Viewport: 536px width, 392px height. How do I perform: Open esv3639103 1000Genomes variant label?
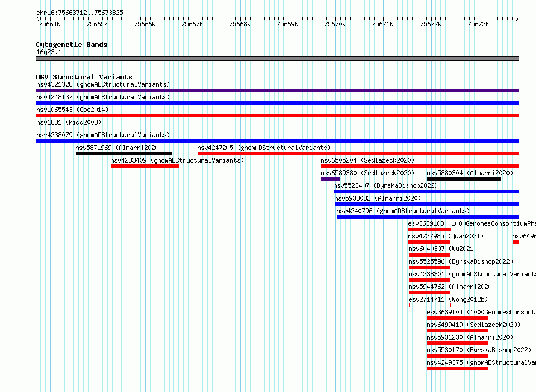click(472, 223)
